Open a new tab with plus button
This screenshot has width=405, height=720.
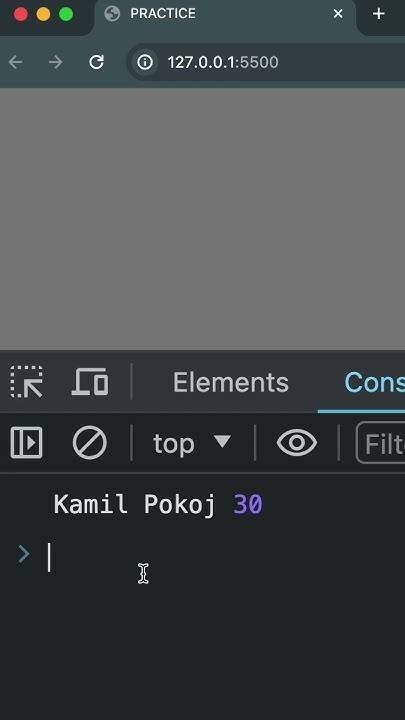pos(378,14)
